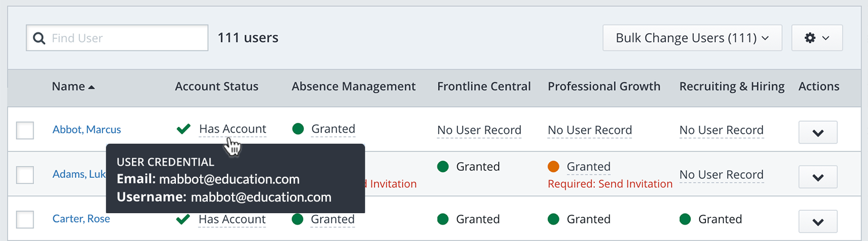Click the green checkmark beside Abbot's Has Account

point(183,129)
